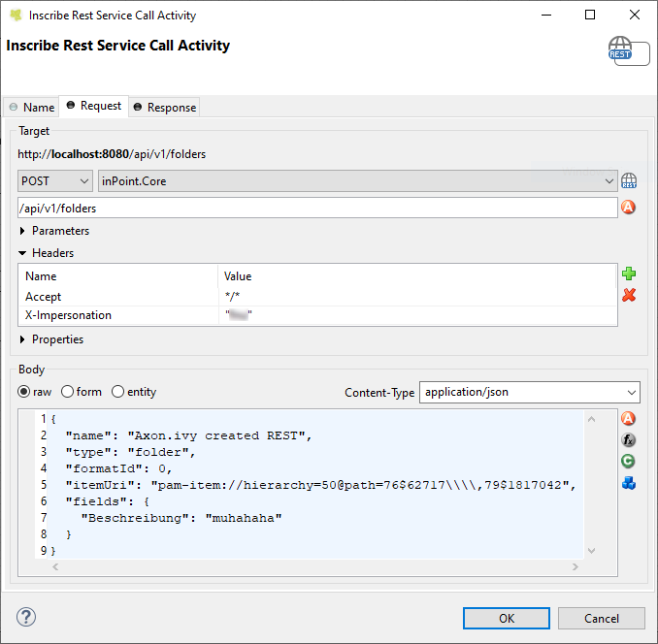Open REST client configuration globe icon
658x644 pixels.
(x=629, y=181)
